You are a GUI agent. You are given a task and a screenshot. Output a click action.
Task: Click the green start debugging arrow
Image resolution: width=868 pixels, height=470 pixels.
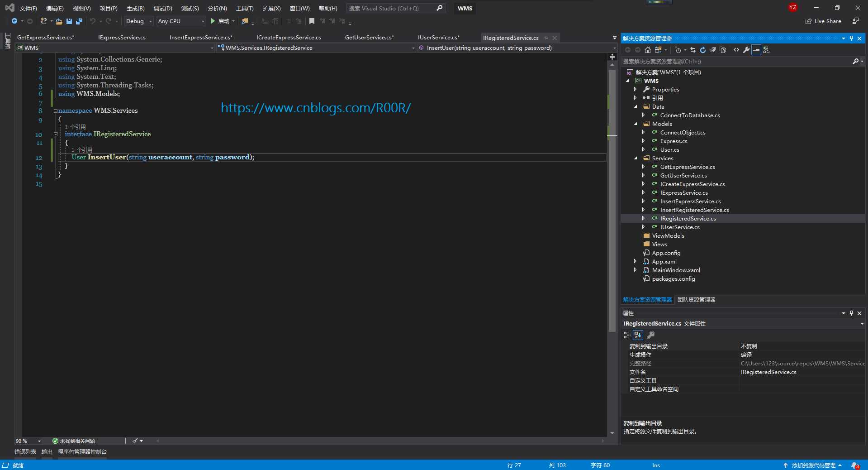(213, 21)
